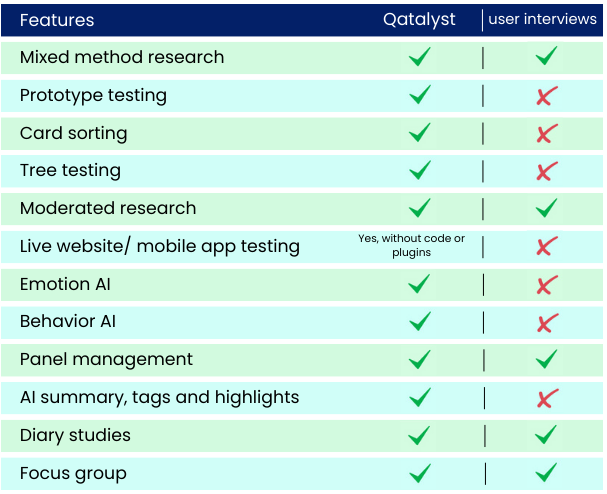The width and height of the screenshot is (607, 494).
Task: Click user interviews checkmark for Focus group
Action: (x=546, y=472)
